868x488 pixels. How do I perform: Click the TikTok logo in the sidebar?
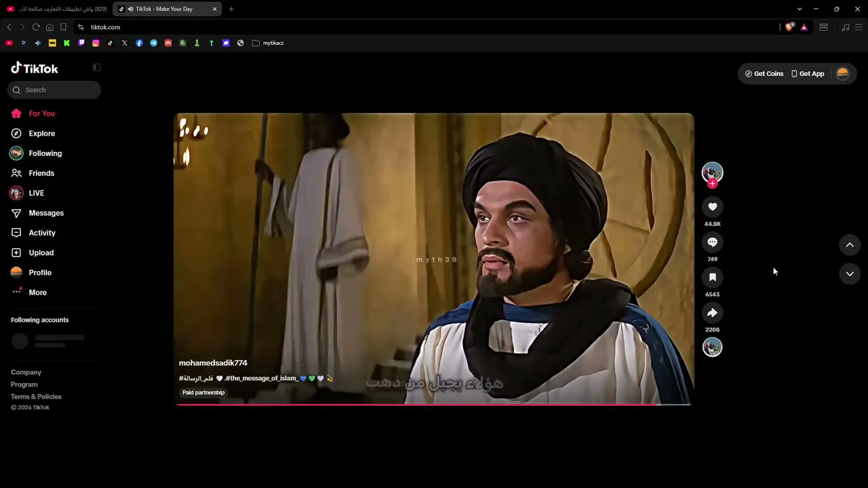(35, 68)
